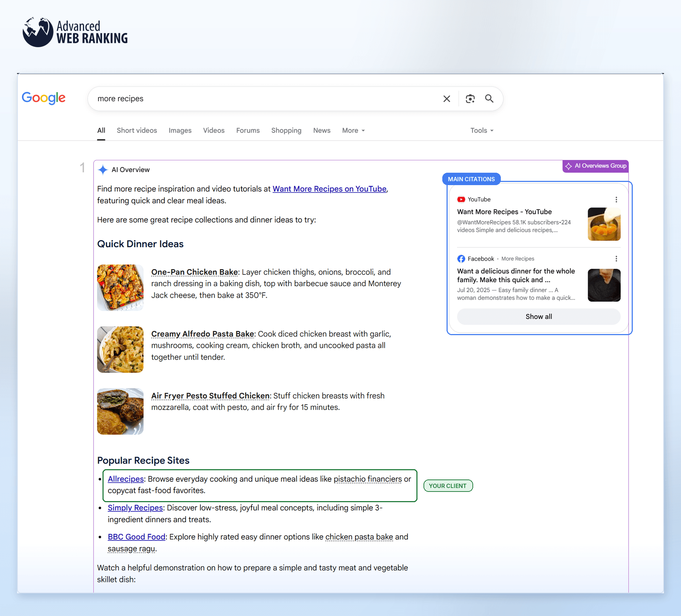Switch to the Images tab
This screenshot has height=616, width=681.
point(180,131)
